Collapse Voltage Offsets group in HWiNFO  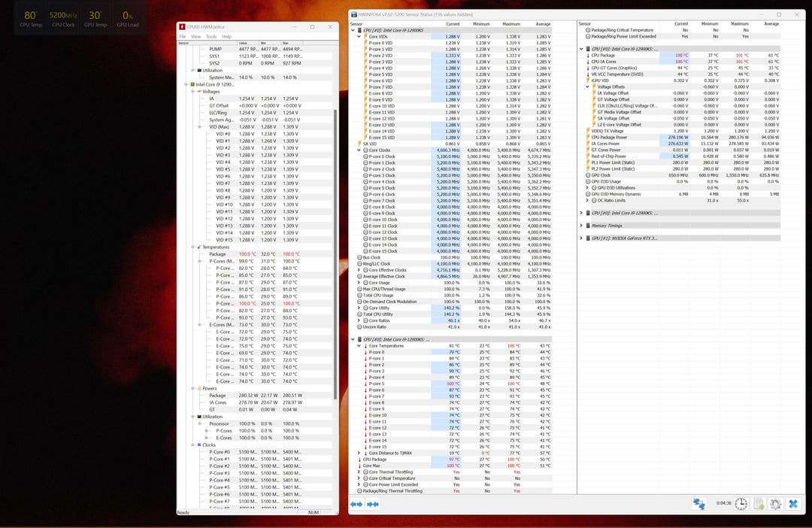click(587, 87)
